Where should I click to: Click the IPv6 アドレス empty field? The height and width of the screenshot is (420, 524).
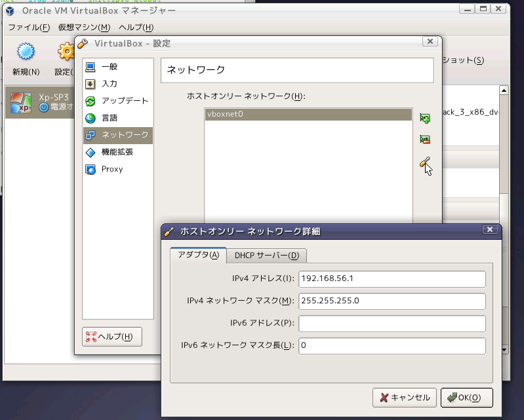(392, 323)
